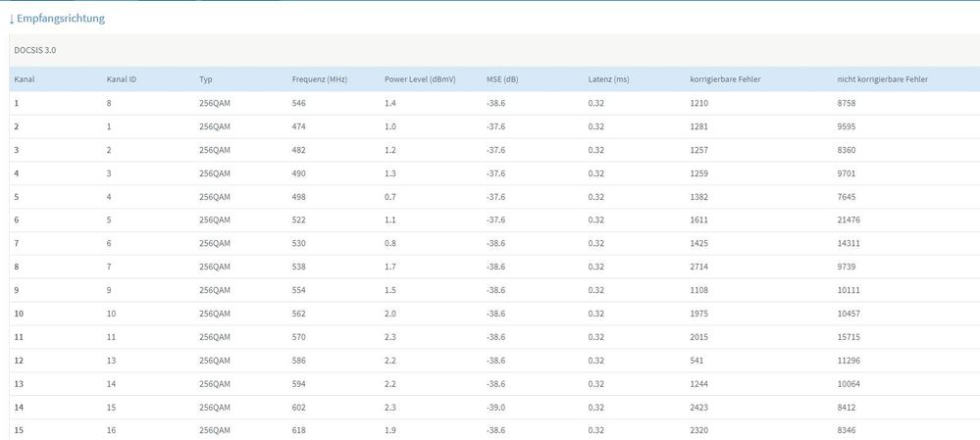
Task: Select correctable error count 541
Action: point(696,361)
